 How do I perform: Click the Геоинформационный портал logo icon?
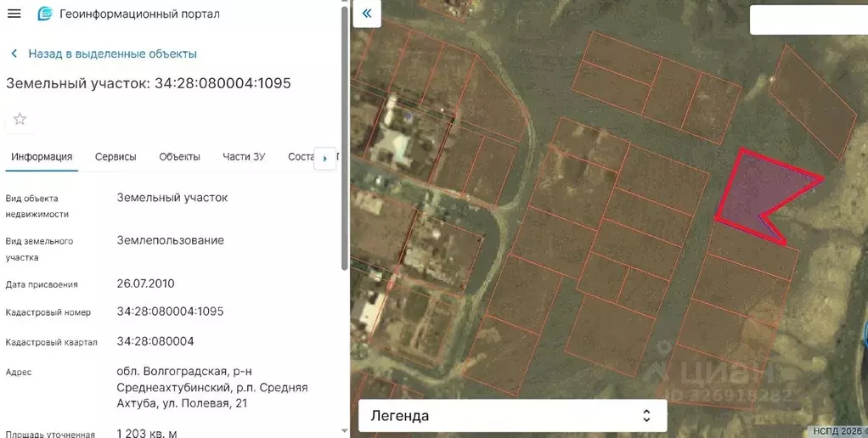45,14
